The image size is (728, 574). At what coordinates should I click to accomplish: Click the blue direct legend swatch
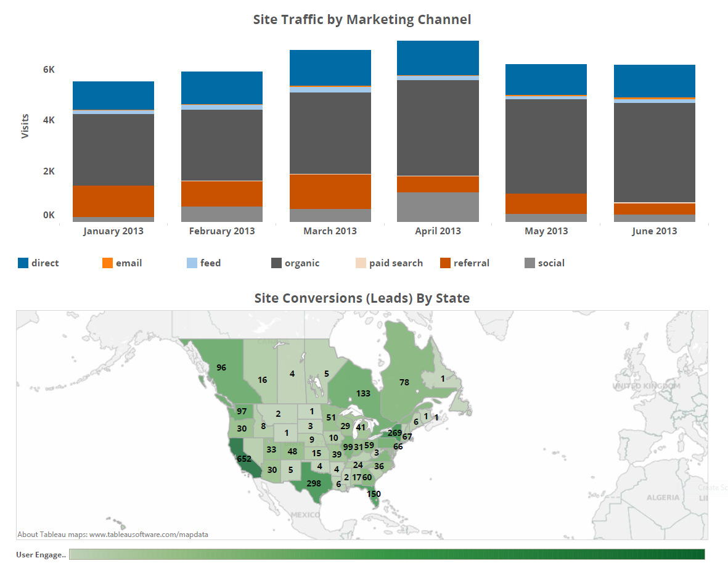(x=23, y=263)
